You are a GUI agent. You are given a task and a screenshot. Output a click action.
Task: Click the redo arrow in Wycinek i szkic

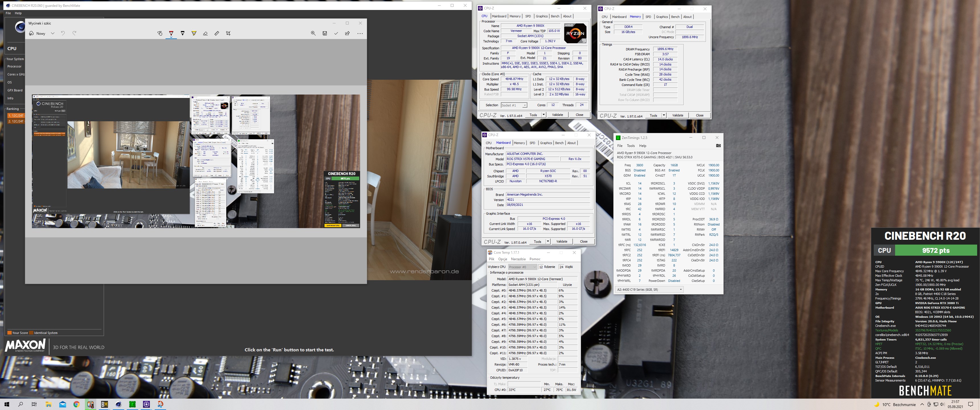[75, 34]
